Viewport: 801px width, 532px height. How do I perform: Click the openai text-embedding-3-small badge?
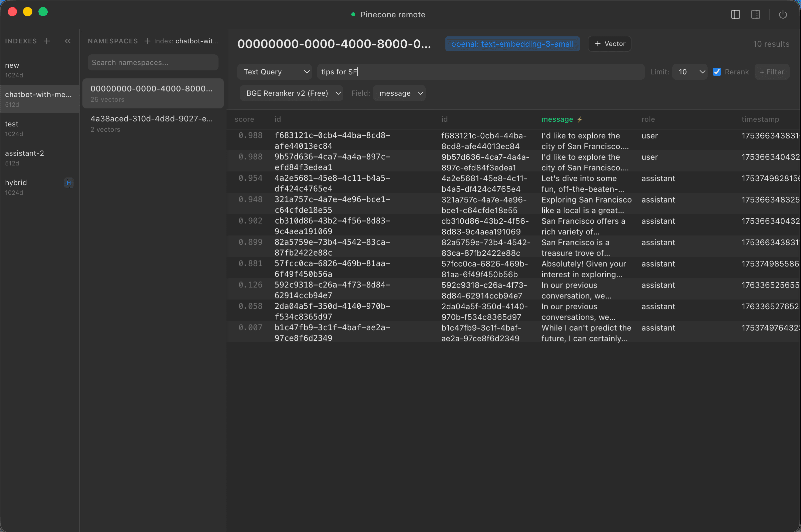tap(512, 44)
